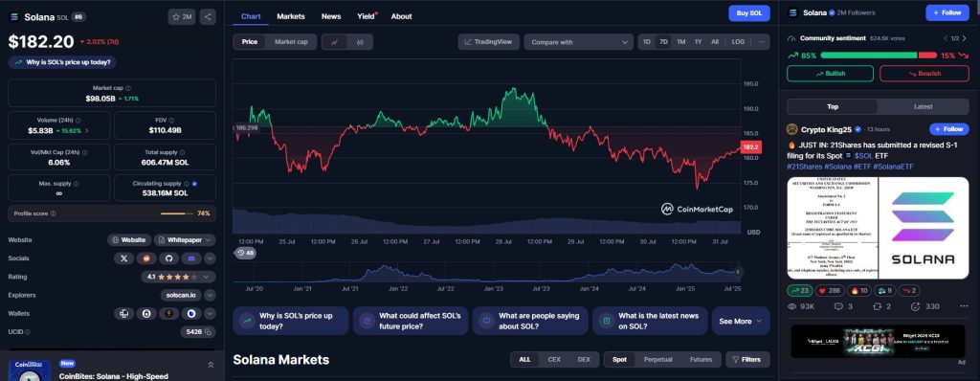Expand more socials chevron
This screenshot has height=381, width=980.
(x=210, y=258)
